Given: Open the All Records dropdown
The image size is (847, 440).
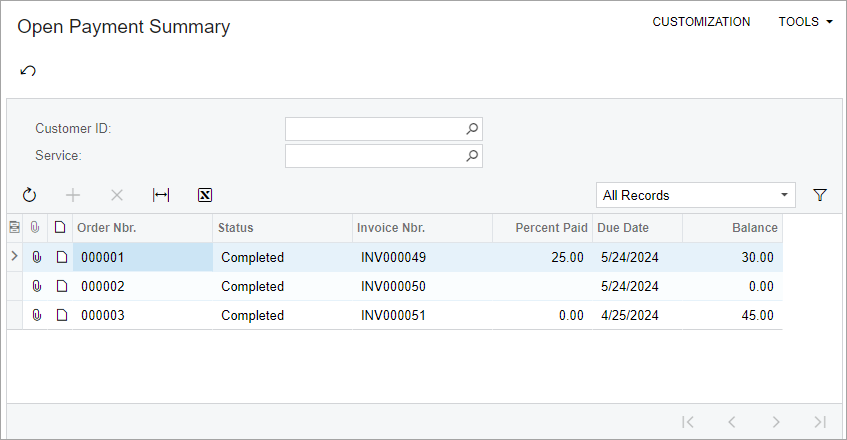Looking at the screenshot, I should point(696,195).
